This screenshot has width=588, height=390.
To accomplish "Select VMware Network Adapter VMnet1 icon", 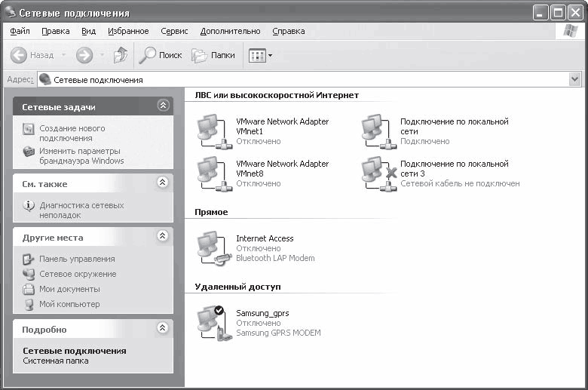I will point(215,131).
